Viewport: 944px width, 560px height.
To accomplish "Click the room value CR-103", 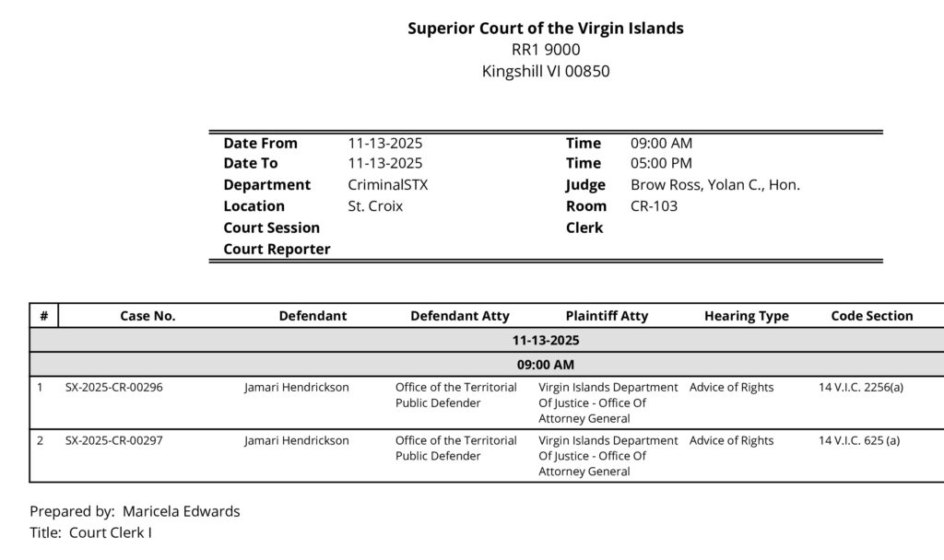I will (654, 205).
